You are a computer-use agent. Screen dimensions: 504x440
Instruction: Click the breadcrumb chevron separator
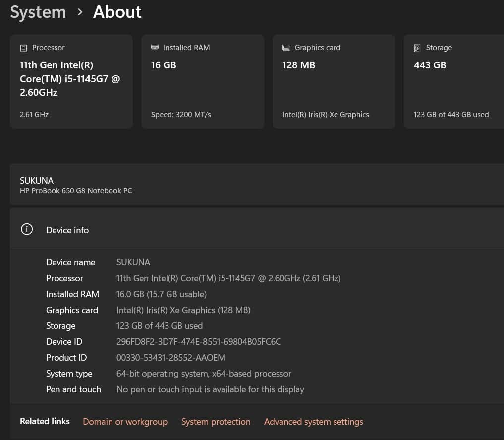pos(80,12)
